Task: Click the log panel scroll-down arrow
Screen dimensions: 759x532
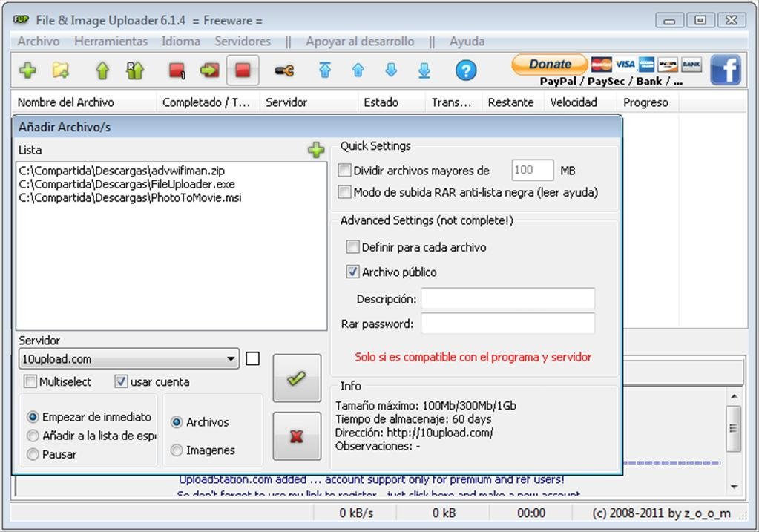Action: coord(735,486)
